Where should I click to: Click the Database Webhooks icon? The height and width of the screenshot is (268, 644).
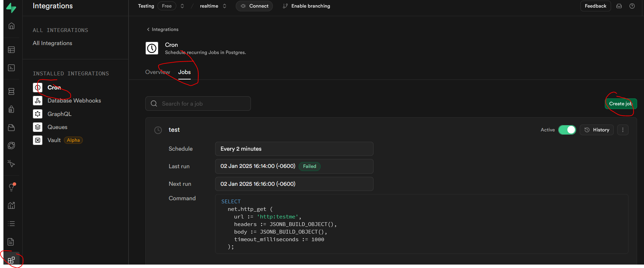pyautogui.click(x=38, y=100)
